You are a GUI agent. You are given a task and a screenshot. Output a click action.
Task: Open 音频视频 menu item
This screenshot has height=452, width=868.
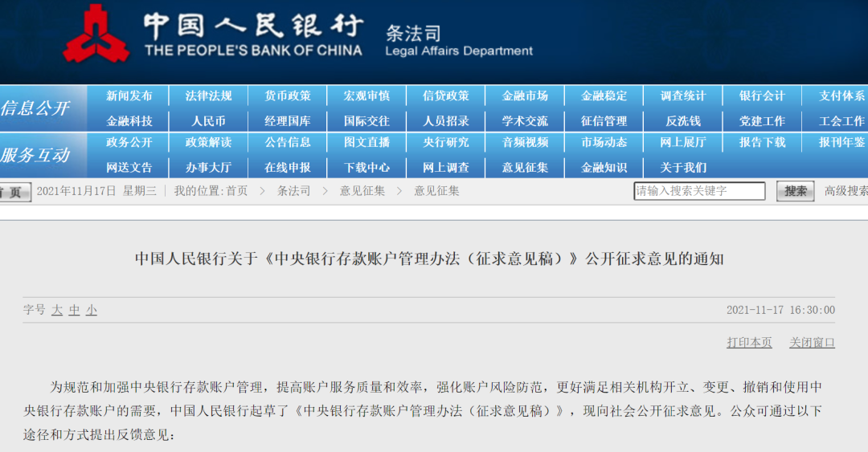point(525,142)
